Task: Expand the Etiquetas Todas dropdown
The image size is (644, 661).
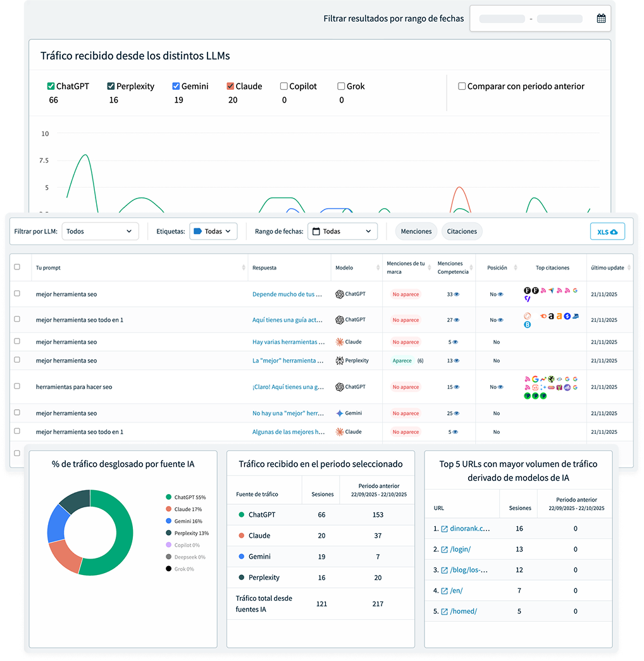Action: pyautogui.click(x=213, y=232)
